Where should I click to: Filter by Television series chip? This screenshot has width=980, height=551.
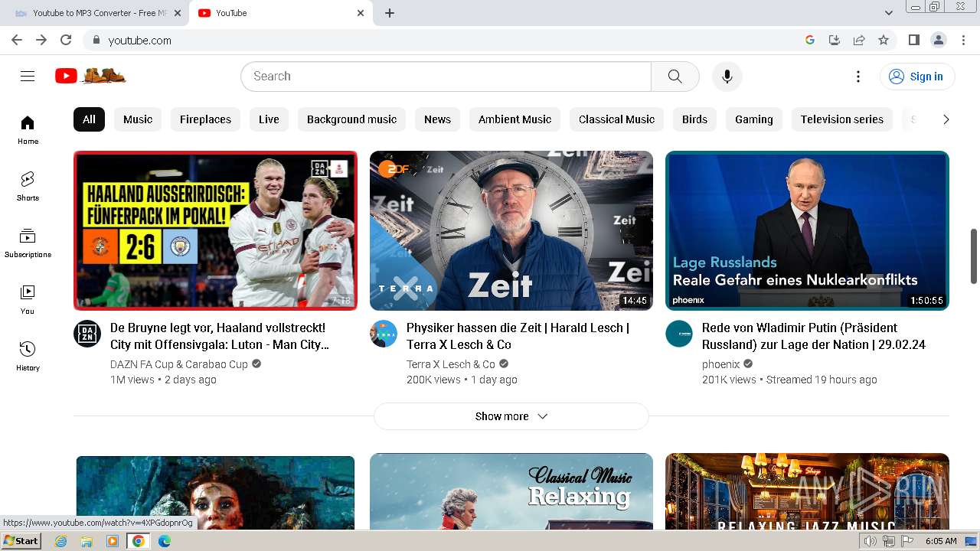(x=842, y=119)
